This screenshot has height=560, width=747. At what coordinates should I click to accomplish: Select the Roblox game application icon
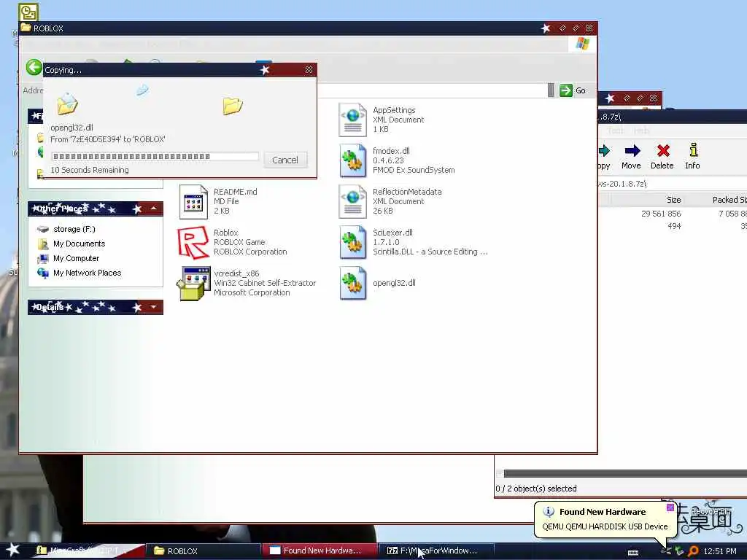tap(193, 242)
